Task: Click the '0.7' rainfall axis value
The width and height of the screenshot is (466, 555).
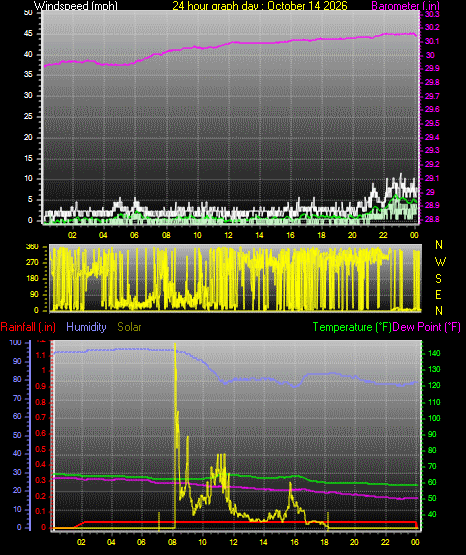Action: click(41, 418)
